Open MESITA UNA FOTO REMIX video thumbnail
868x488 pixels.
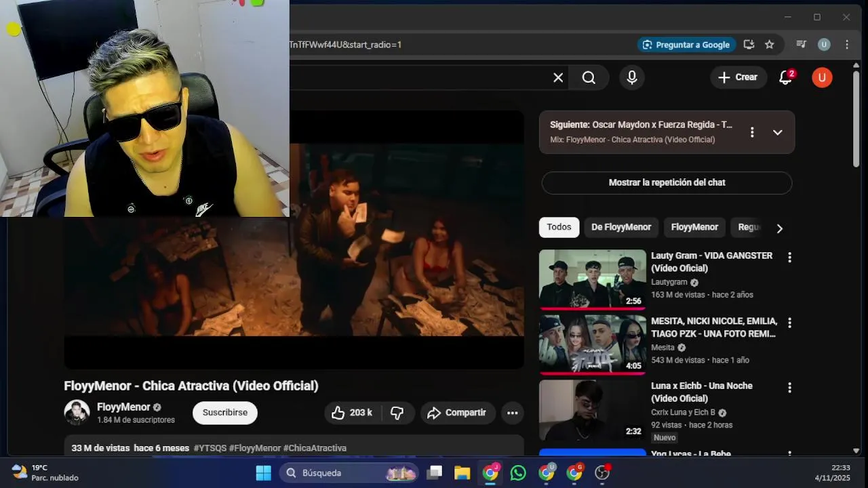(x=593, y=345)
